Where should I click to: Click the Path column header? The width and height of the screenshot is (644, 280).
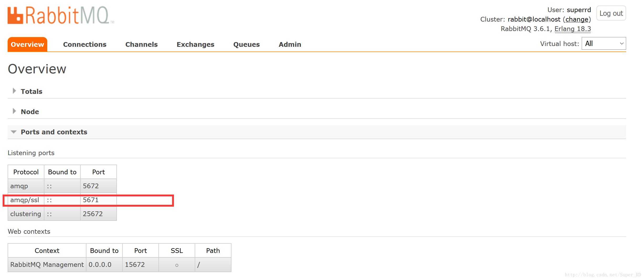pos(213,251)
